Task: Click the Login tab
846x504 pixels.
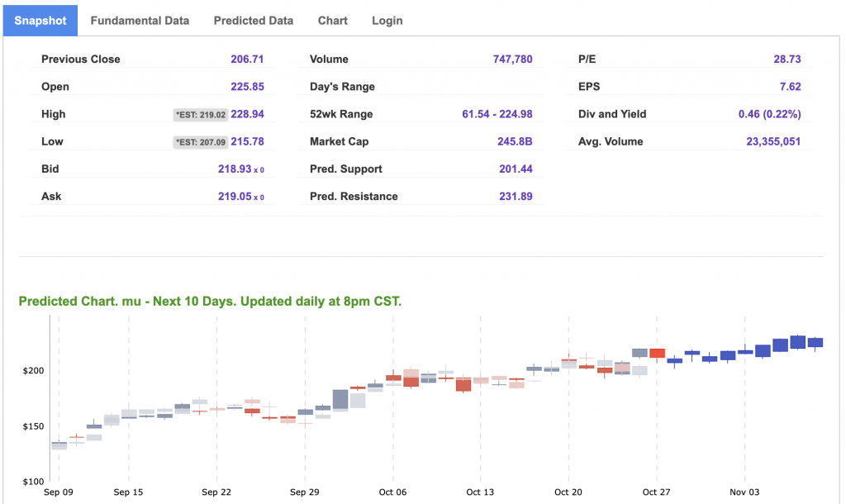Action: coord(387,21)
